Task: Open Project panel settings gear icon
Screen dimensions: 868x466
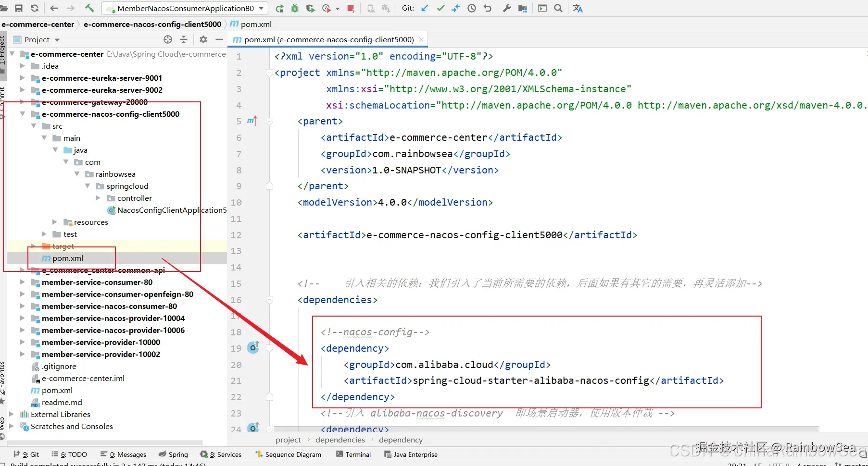Action: pos(203,39)
